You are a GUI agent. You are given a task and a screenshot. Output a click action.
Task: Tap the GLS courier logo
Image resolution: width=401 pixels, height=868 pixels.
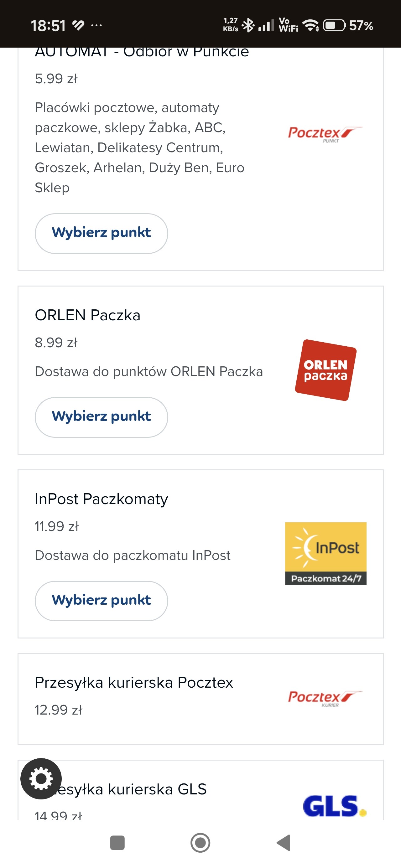pos(334,806)
